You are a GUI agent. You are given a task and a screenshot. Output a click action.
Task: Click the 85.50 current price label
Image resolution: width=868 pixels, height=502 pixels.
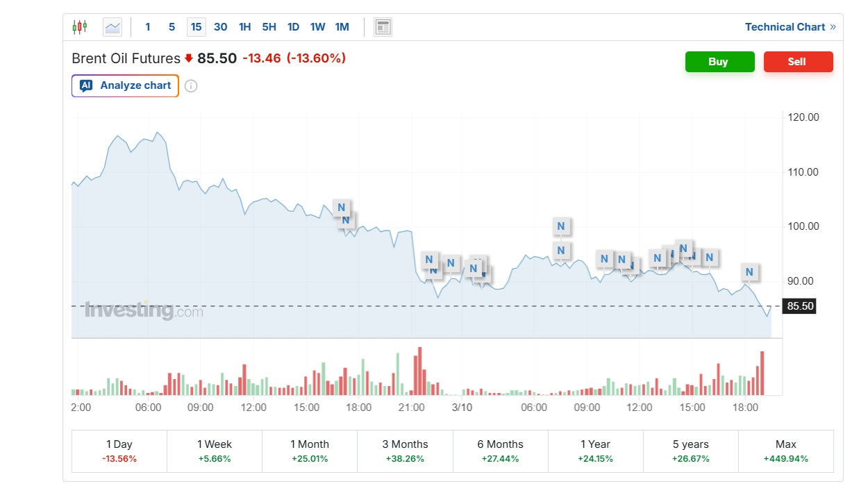point(800,306)
